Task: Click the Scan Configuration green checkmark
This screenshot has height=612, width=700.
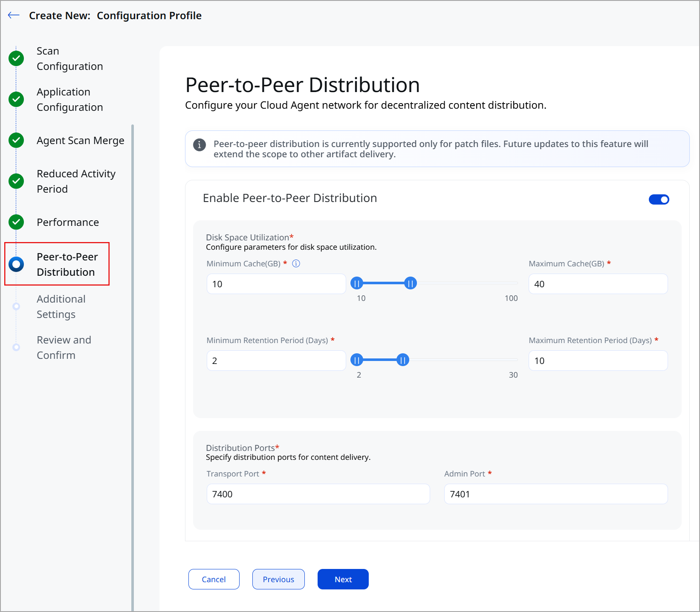Action: coord(16,58)
